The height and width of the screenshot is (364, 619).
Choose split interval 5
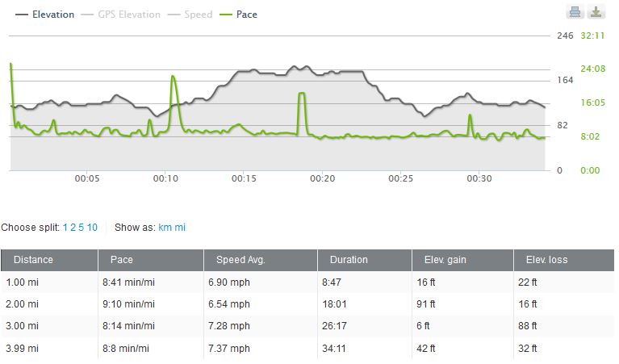pyautogui.click(x=81, y=228)
